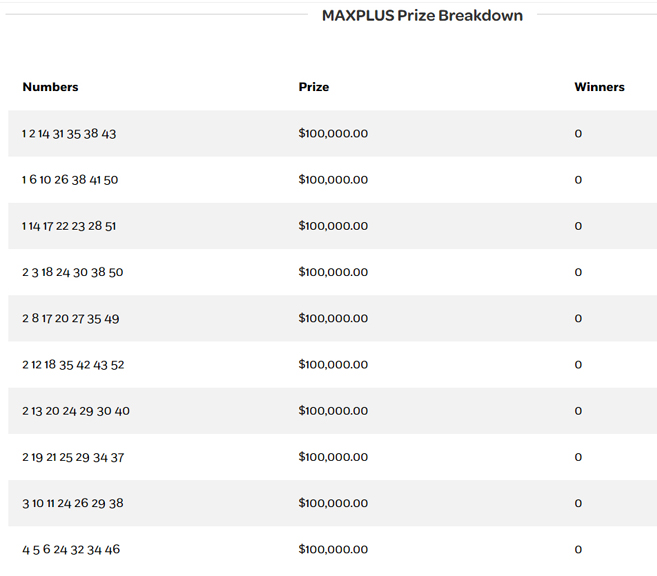Click numbers row 1 2 14 31 35 38 43
Viewport: 657px width, 576px height.
[69, 134]
